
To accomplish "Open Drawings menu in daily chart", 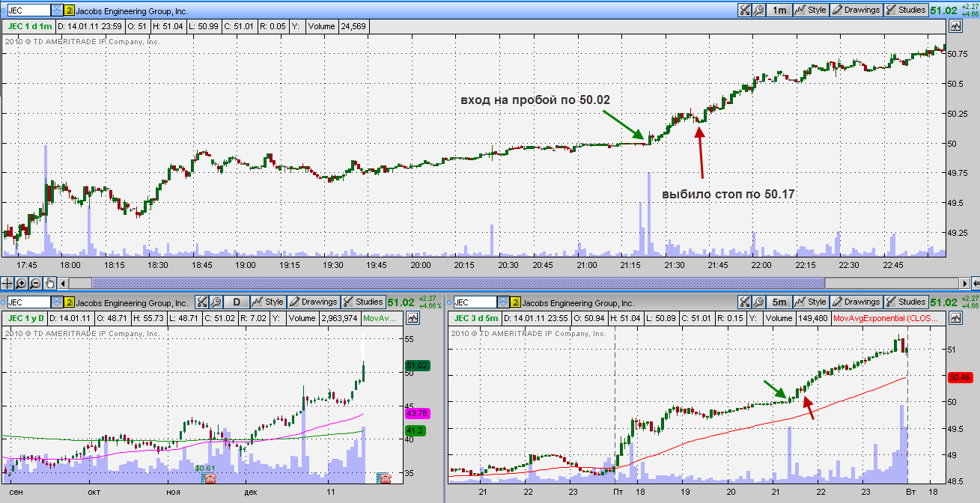I will [314, 302].
